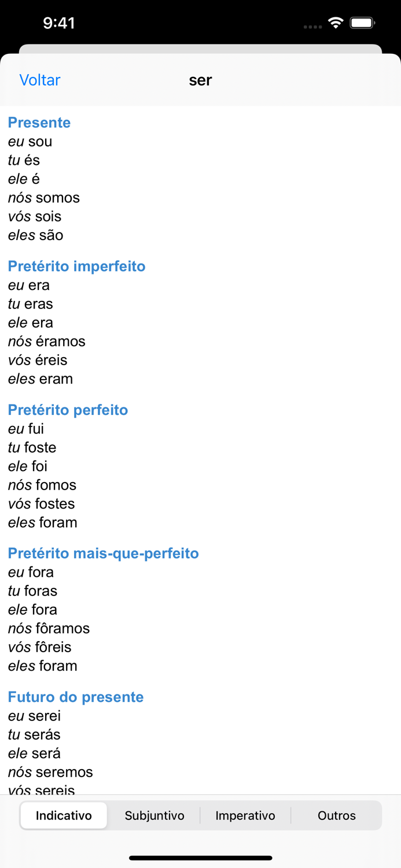Select the Pretérito perfeito heading
Screen dimensions: 401x868
coord(68,410)
